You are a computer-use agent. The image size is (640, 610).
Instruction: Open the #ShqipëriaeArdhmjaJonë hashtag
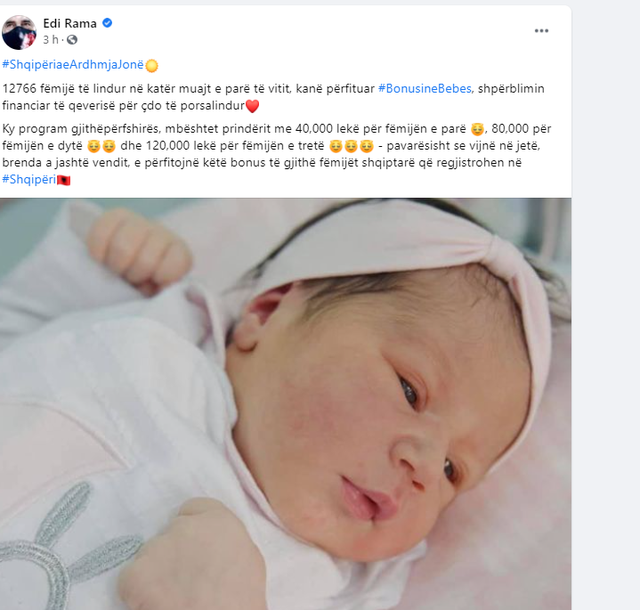tap(73, 65)
